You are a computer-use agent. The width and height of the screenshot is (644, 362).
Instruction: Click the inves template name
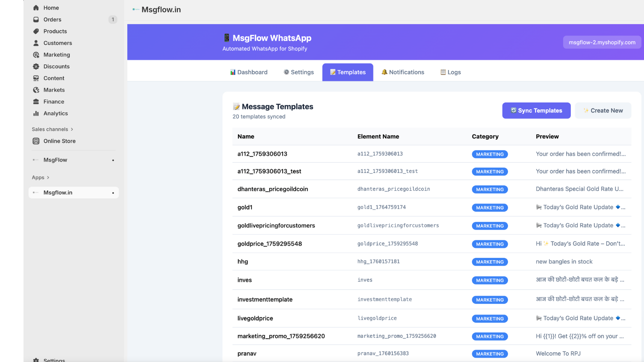click(245, 280)
